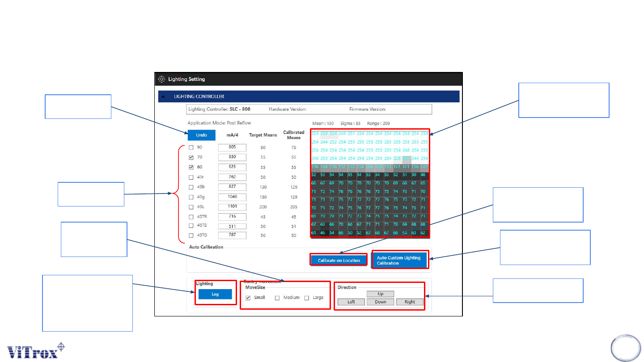Viewport: 644px width, 362px height.
Task: Click the Calibrated Means column header
Action: [294, 135]
